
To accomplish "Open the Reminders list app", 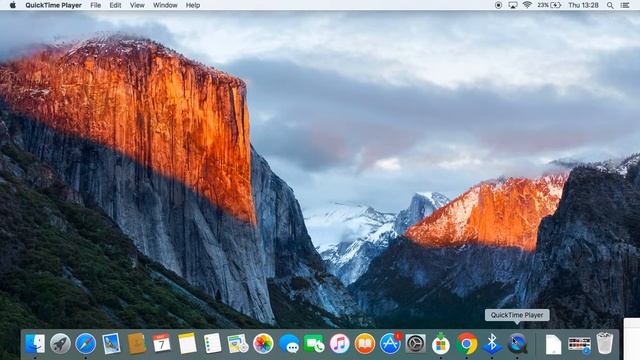I will [x=213, y=344].
